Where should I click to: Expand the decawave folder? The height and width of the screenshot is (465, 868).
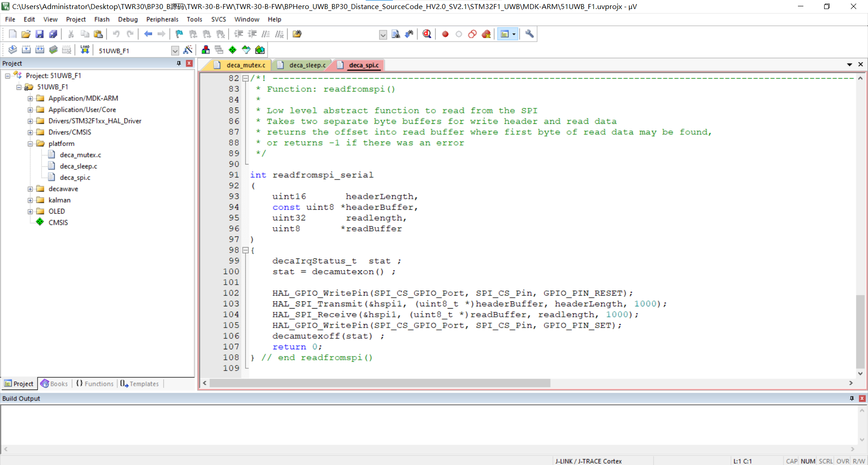coord(30,189)
